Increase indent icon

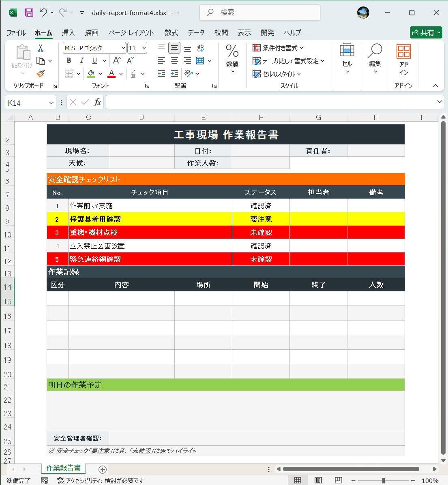click(174, 74)
